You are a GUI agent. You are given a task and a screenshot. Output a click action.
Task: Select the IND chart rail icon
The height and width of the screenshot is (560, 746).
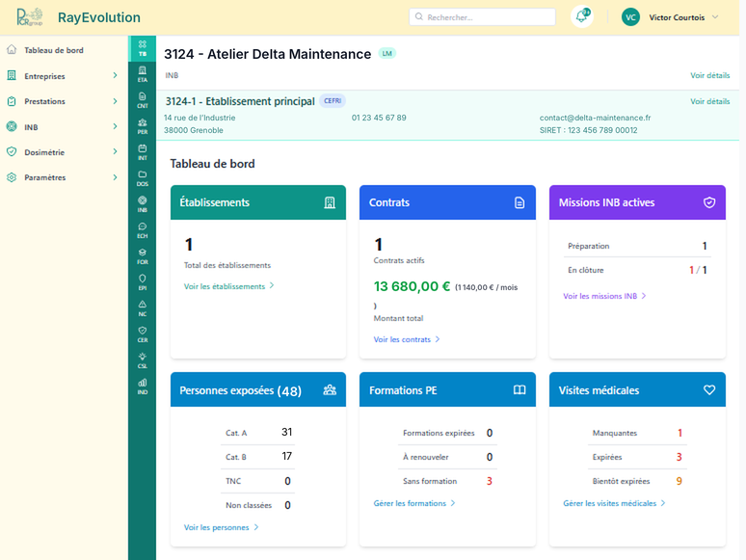click(143, 387)
